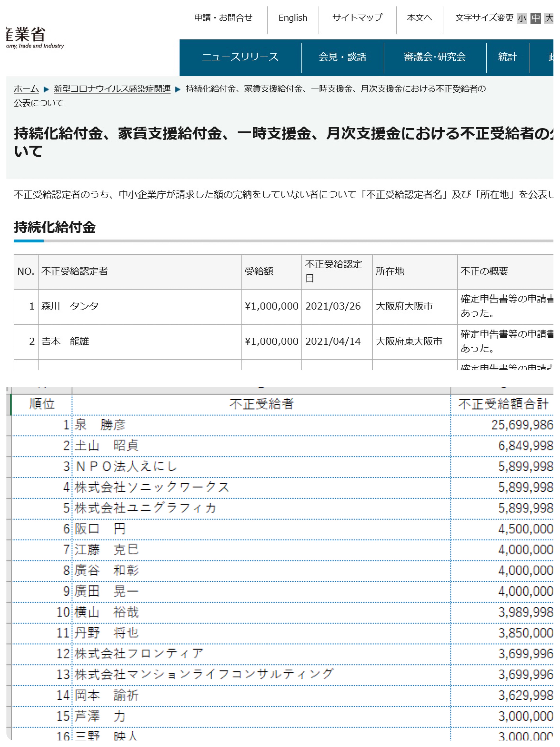Select the cell 芦澤 力
Viewport: 560px width, 747px height.
pyautogui.click(x=261, y=717)
